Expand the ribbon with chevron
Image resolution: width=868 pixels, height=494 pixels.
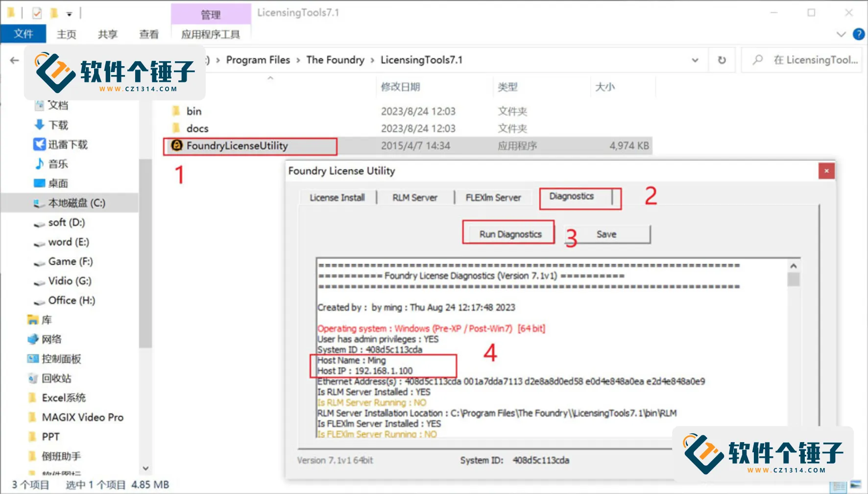pos(841,34)
